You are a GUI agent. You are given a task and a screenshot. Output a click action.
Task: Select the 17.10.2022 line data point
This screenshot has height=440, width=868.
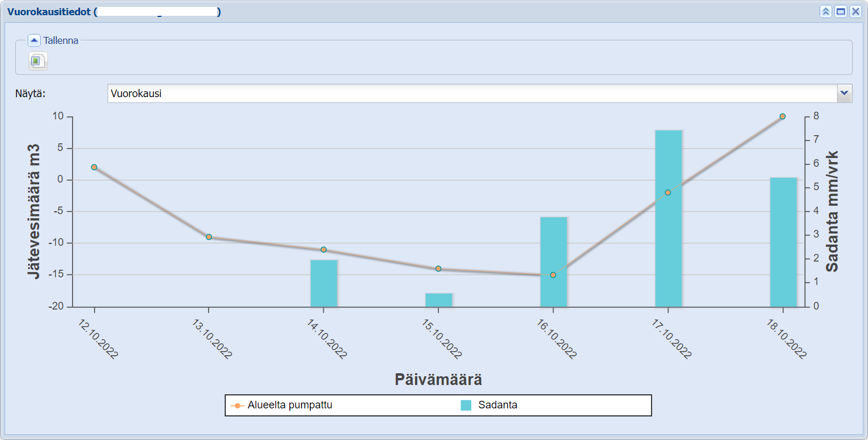click(668, 192)
